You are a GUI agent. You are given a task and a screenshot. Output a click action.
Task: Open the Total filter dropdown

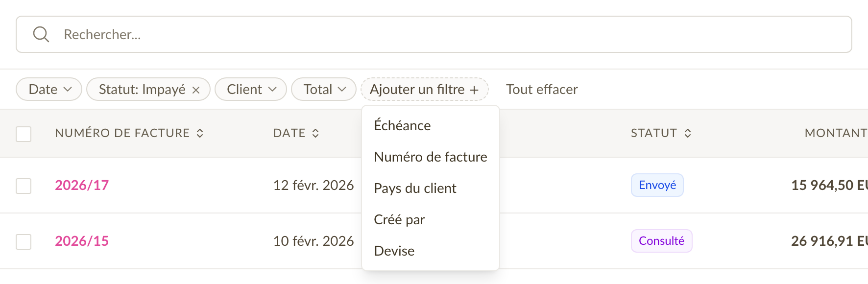[x=324, y=89]
